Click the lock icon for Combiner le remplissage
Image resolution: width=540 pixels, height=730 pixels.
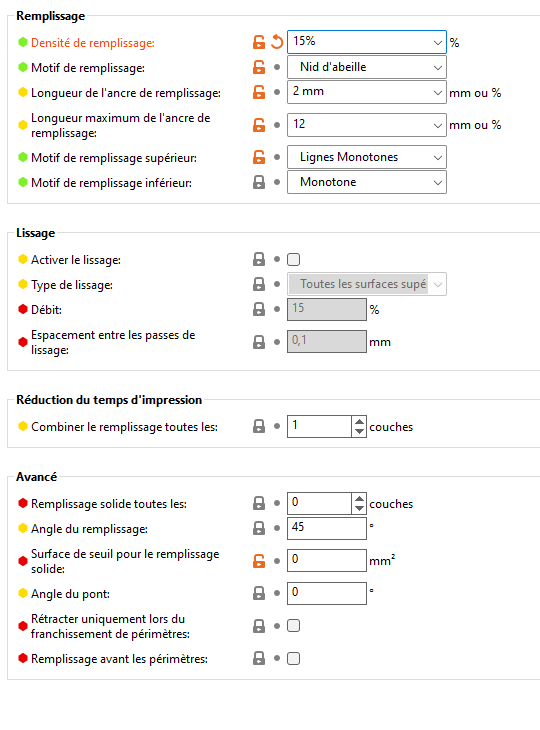pos(259,426)
